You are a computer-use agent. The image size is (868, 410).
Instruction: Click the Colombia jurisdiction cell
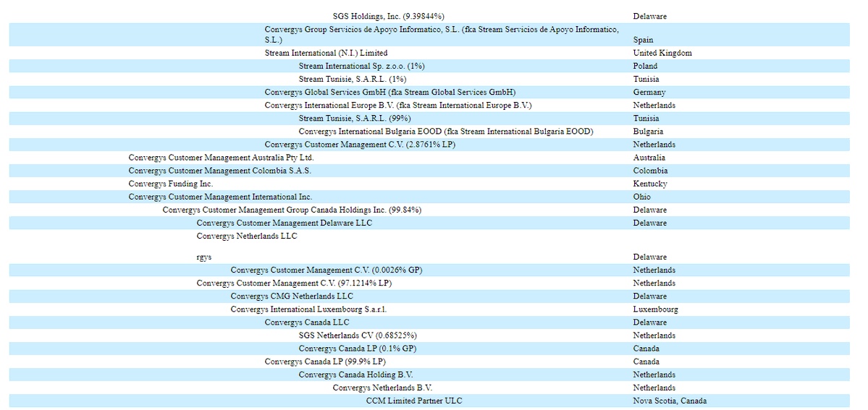(x=650, y=171)
